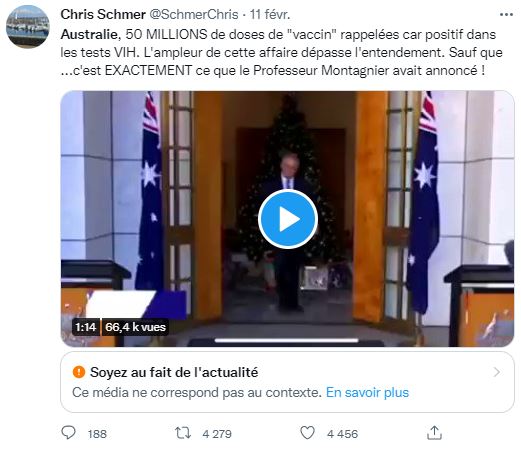Viewport: 521px width, 451px height.
Task: Click the 1:14 video duration badge
Action: pos(86,327)
